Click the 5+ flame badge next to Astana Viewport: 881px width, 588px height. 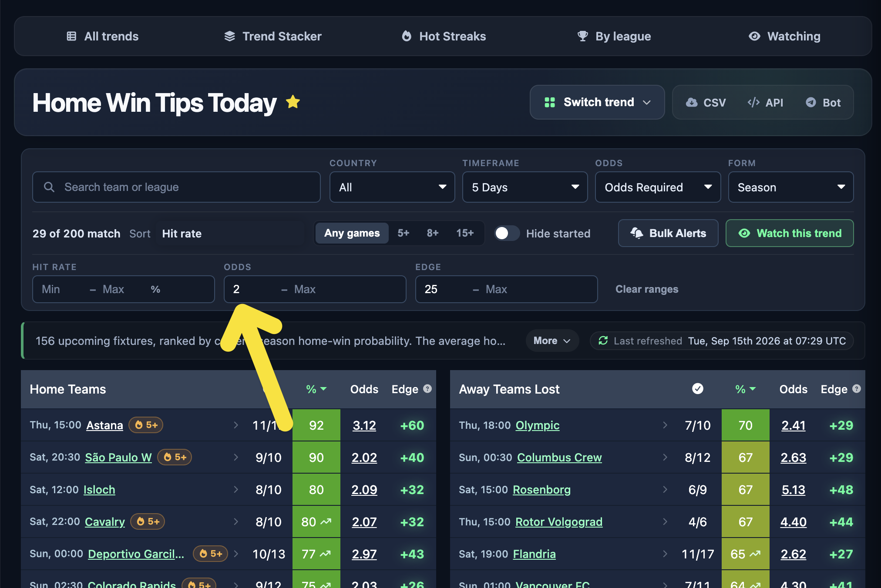click(x=146, y=425)
